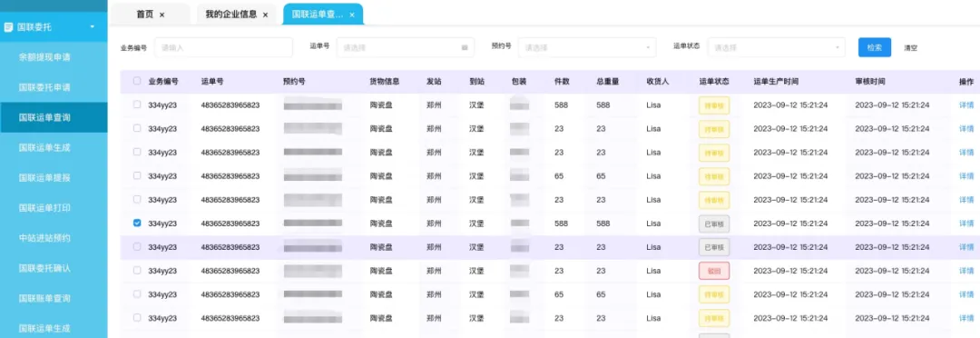
Task: Click the 操作 column header
Action: (966, 82)
